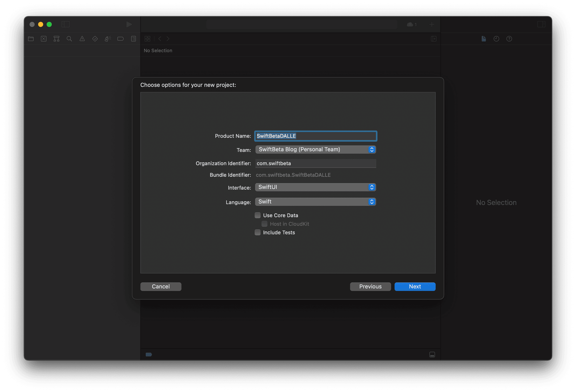This screenshot has height=392, width=576.
Task: Click the Product Name input field
Action: (x=315, y=135)
